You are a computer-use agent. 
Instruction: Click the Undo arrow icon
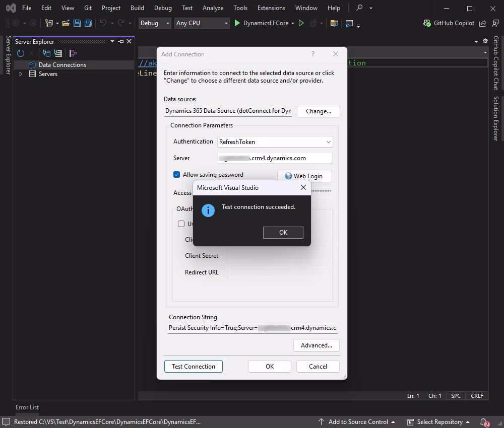click(x=103, y=23)
